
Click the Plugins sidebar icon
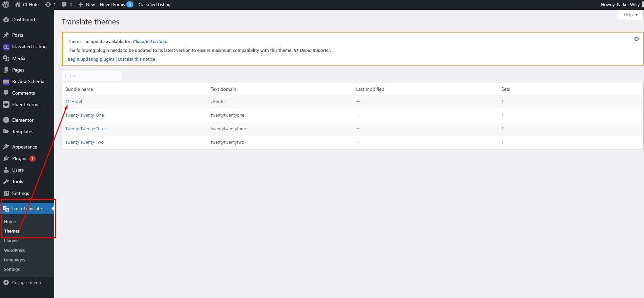tap(6, 158)
